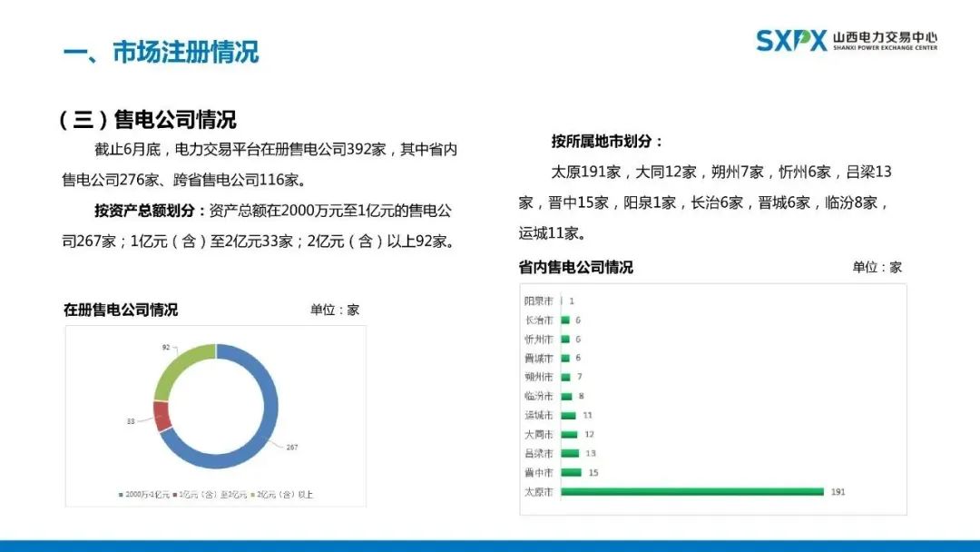Click the chart title 省内售电公司情况

coord(576,267)
